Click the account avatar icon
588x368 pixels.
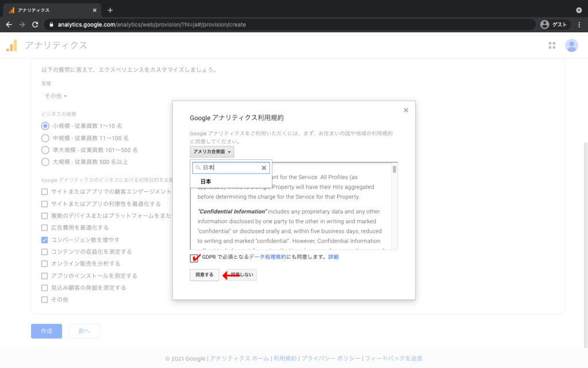571,45
